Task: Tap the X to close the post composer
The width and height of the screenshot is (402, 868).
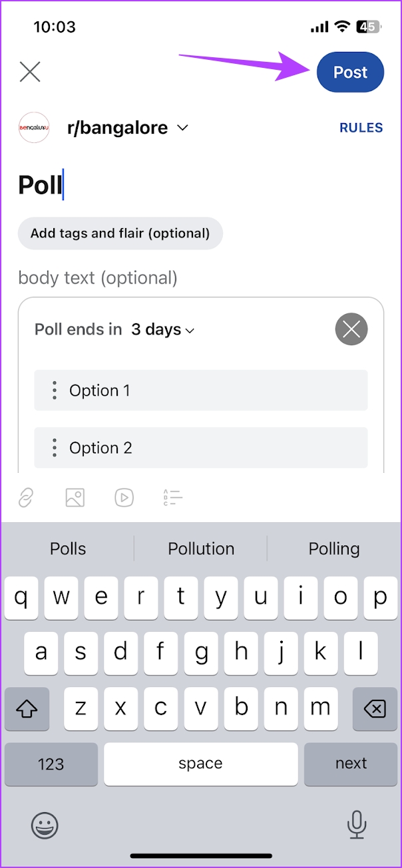Action: 30,72
